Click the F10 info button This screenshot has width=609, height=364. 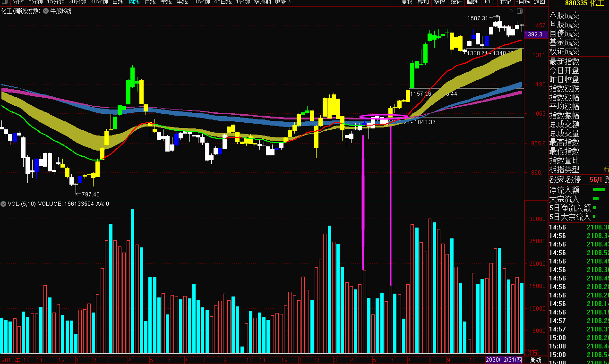pos(489,2)
